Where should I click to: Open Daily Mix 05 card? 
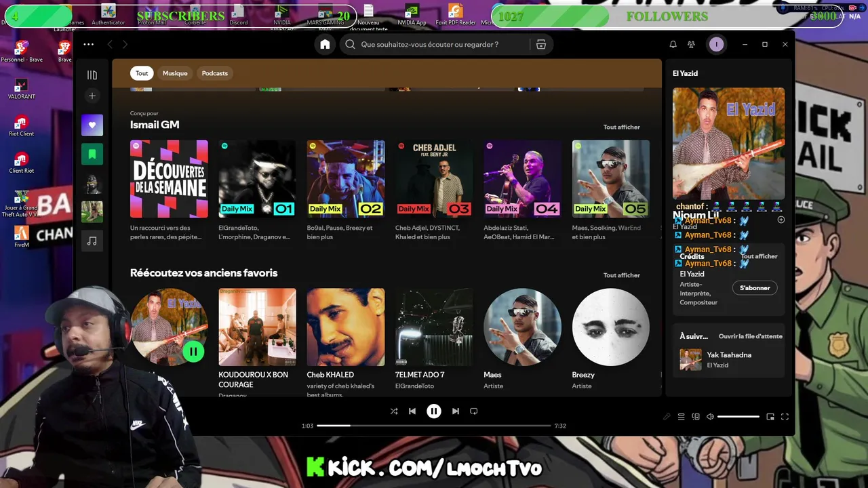[610, 191]
